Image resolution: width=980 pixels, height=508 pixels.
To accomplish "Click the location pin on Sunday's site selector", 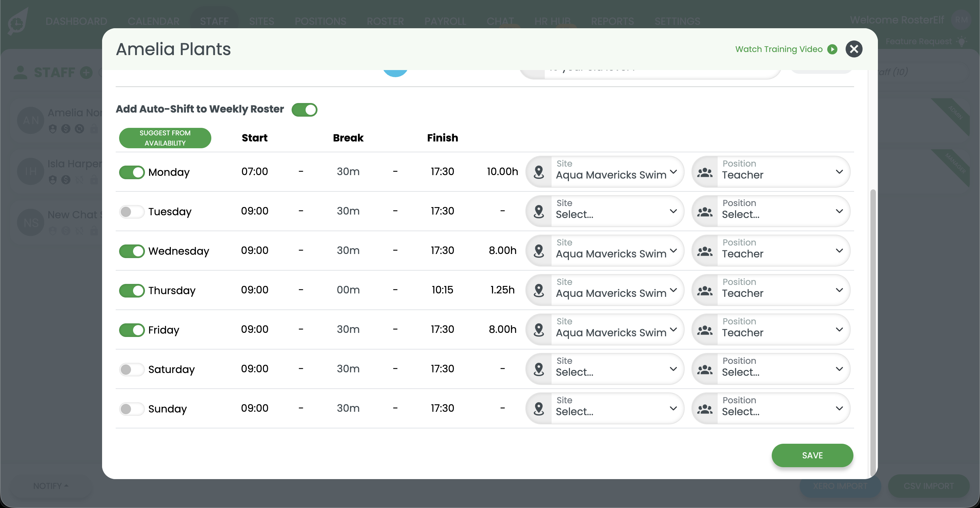I will (539, 408).
